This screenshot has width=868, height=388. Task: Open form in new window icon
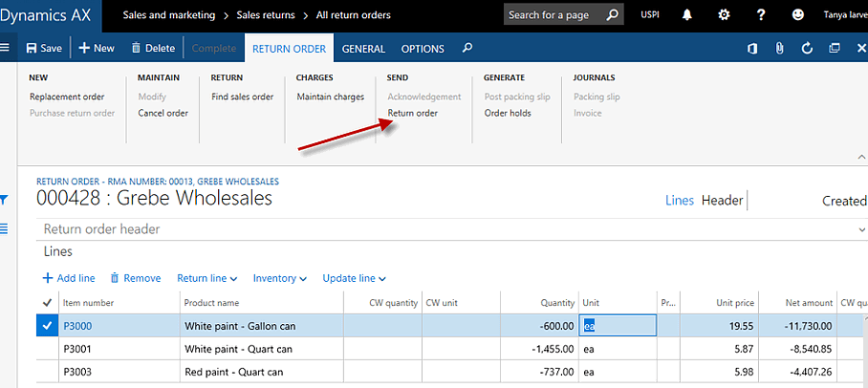835,48
